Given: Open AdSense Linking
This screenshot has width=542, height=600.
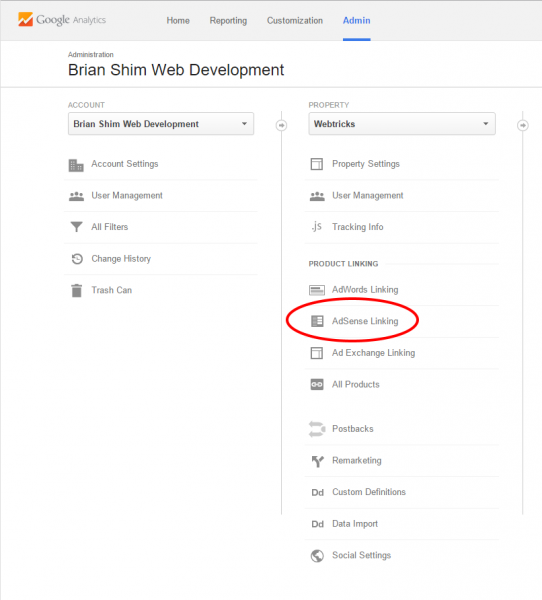Looking at the screenshot, I should coord(365,321).
